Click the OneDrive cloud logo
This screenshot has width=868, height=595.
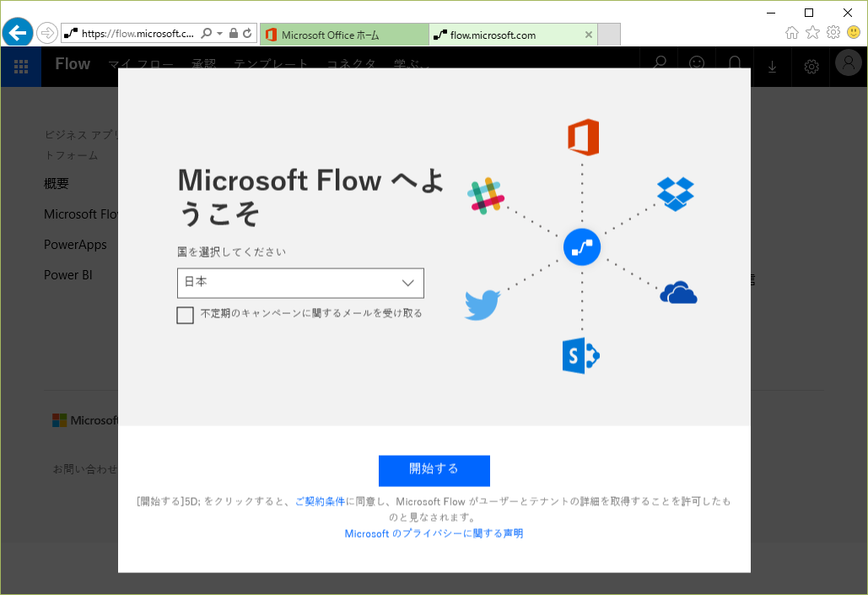678,293
